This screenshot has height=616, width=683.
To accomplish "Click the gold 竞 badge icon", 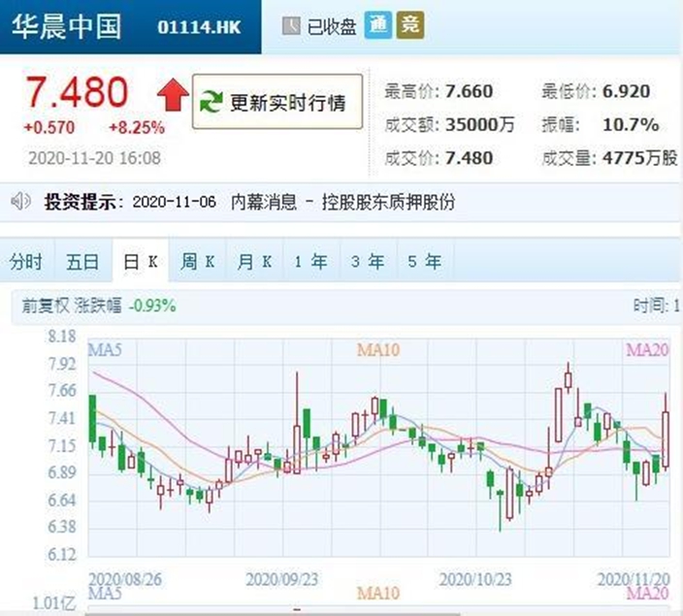I will pyautogui.click(x=409, y=25).
